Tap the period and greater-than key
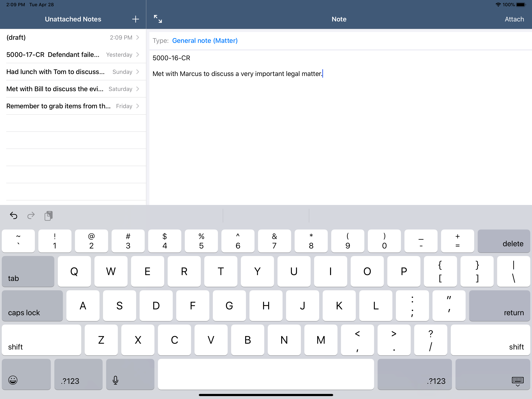 pos(394,340)
